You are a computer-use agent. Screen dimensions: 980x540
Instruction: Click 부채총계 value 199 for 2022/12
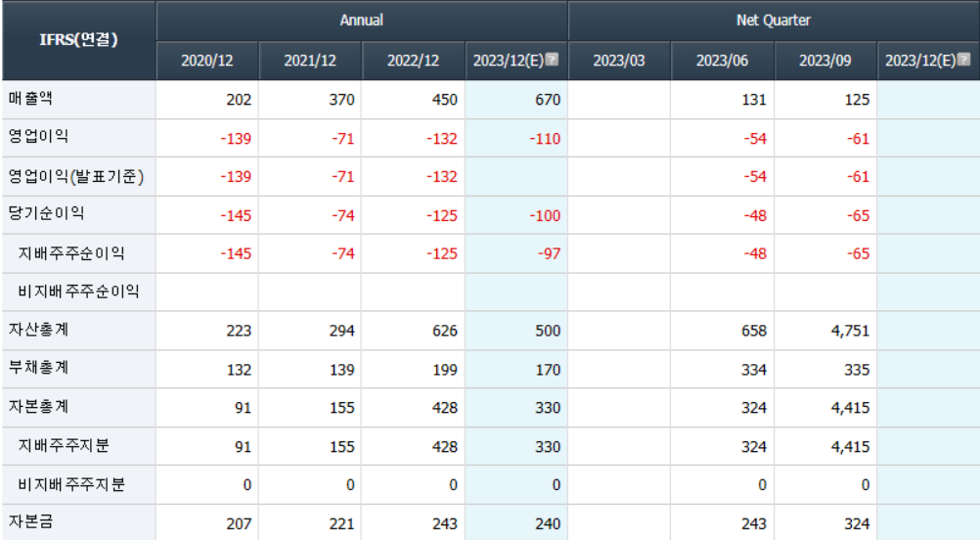pyautogui.click(x=445, y=370)
